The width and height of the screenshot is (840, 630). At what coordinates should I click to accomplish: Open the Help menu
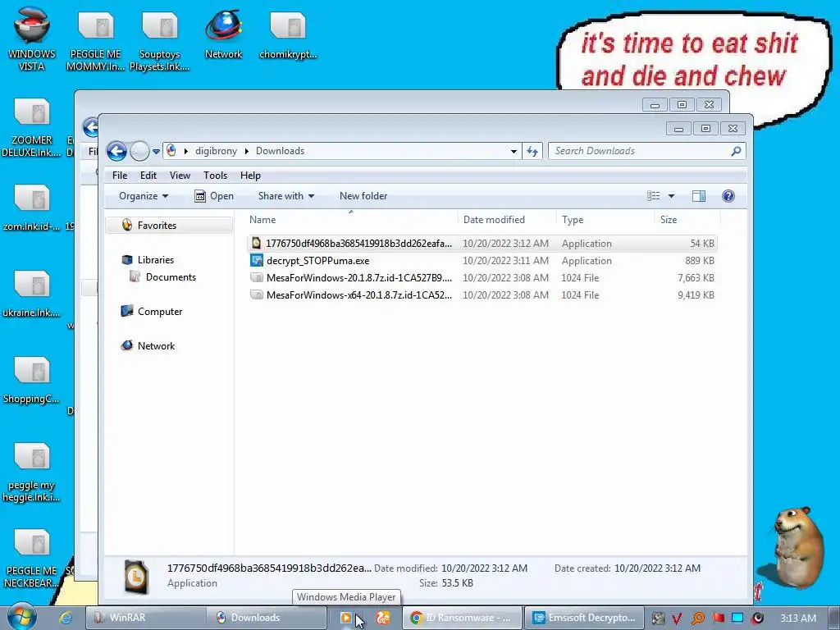click(250, 176)
